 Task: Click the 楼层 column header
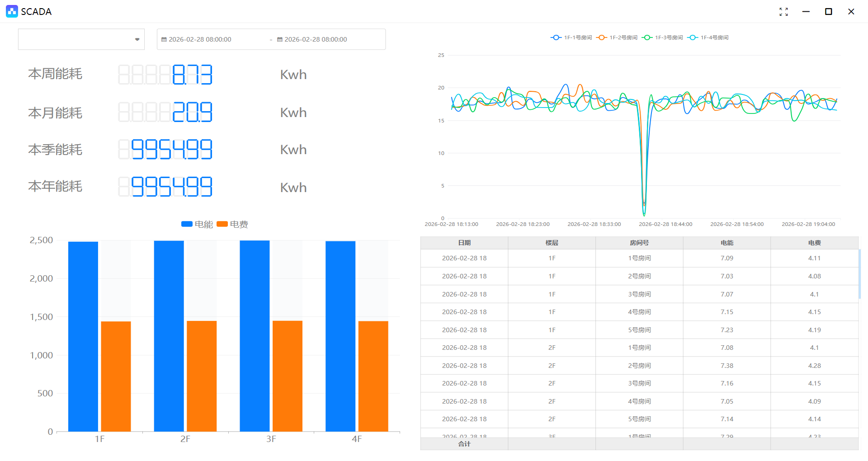tap(552, 243)
